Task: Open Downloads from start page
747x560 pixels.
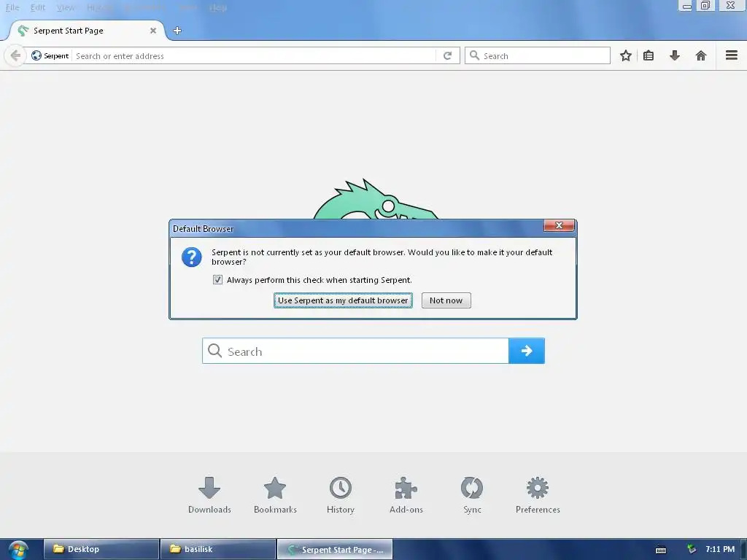Action: point(209,495)
